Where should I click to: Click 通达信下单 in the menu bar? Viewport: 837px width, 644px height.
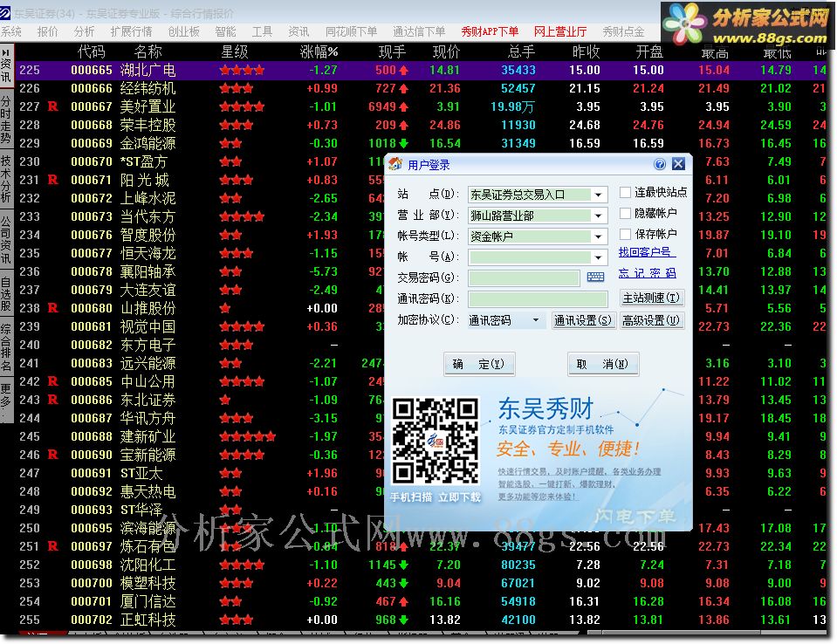(419, 32)
